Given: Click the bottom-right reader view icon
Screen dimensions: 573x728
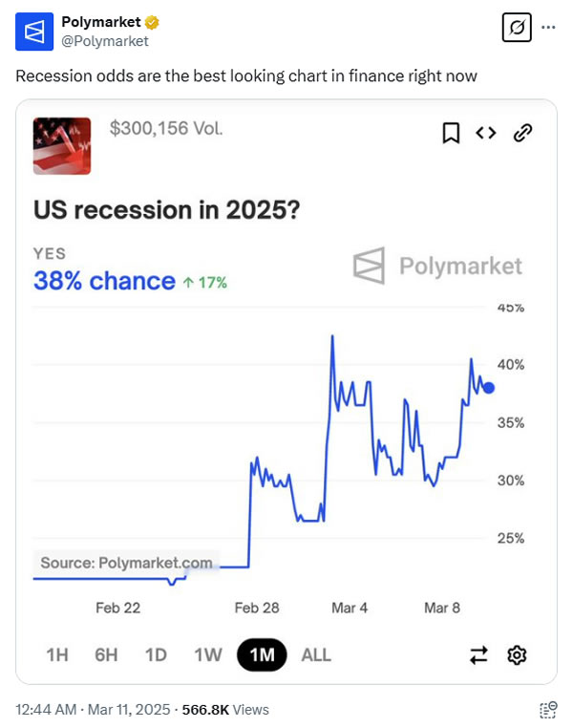Looking at the screenshot, I should 548,709.
